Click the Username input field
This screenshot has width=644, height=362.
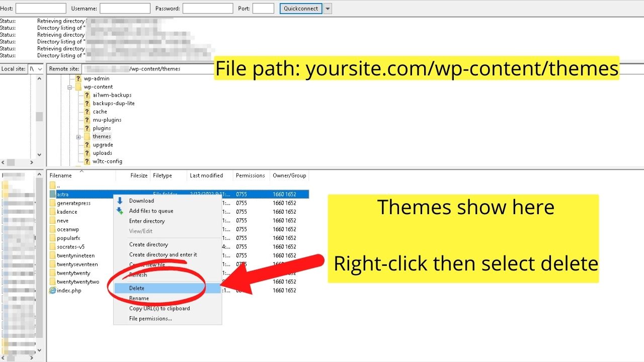tap(125, 9)
